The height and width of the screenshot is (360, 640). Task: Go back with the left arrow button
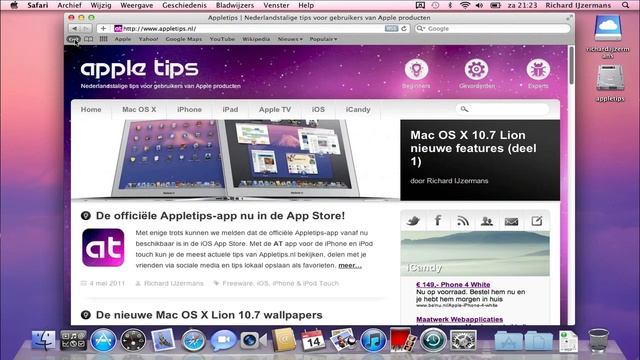(x=74, y=29)
